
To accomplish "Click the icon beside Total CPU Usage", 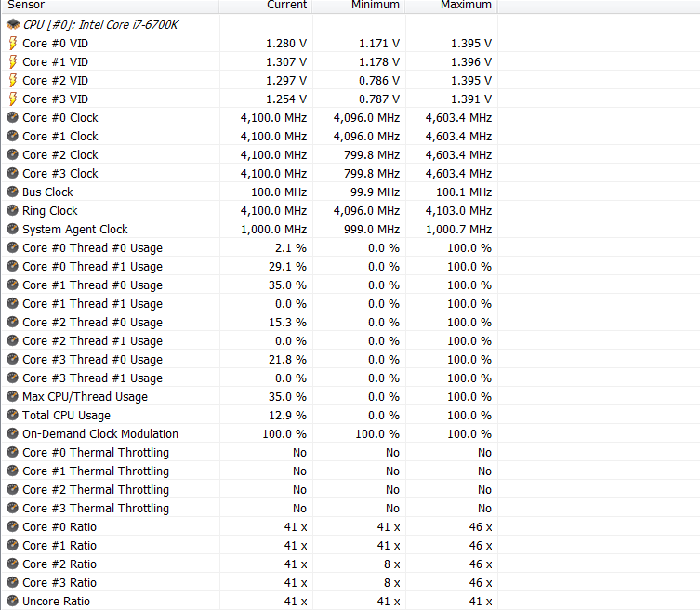I will pos(12,416).
